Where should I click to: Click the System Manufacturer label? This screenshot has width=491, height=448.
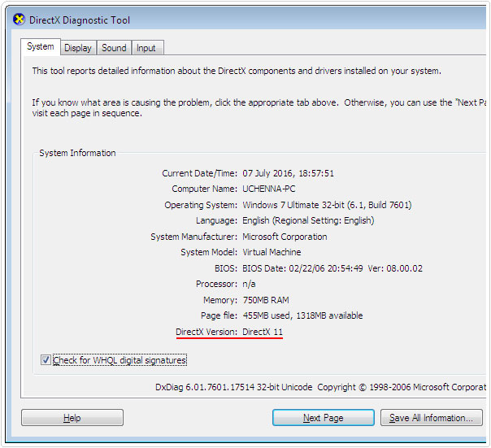point(193,237)
